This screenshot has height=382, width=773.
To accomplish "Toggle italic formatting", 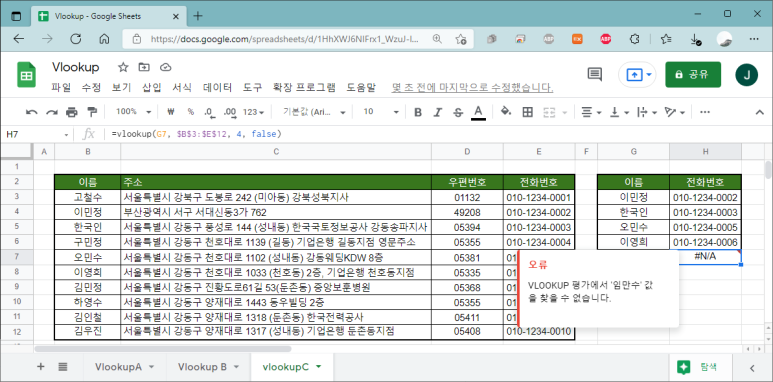I will [x=438, y=112].
